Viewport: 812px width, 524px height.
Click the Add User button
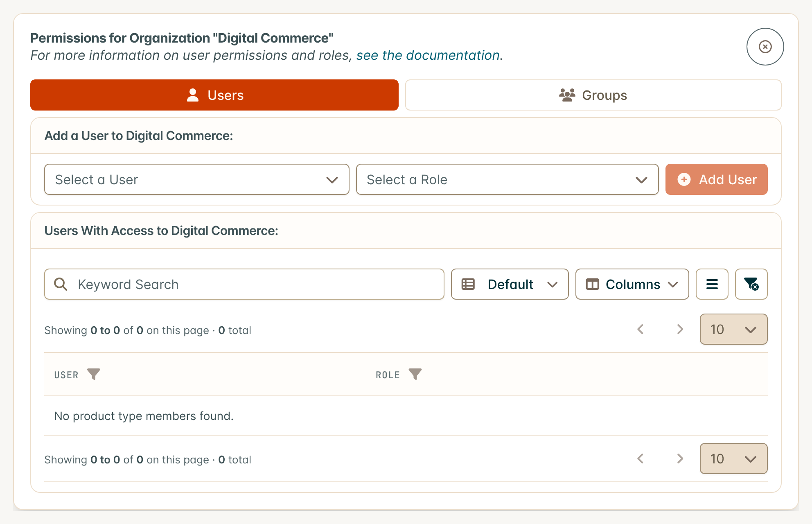pyautogui.click(x=716, y=179)
